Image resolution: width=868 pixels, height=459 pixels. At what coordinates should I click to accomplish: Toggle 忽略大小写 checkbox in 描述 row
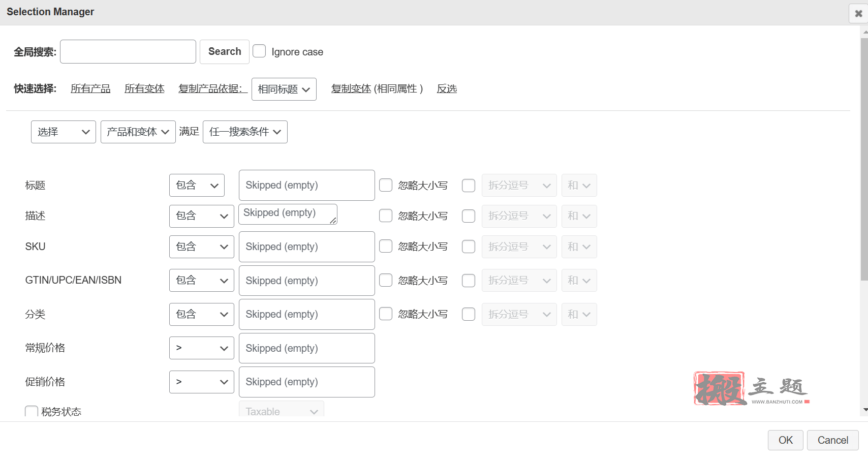386,216
